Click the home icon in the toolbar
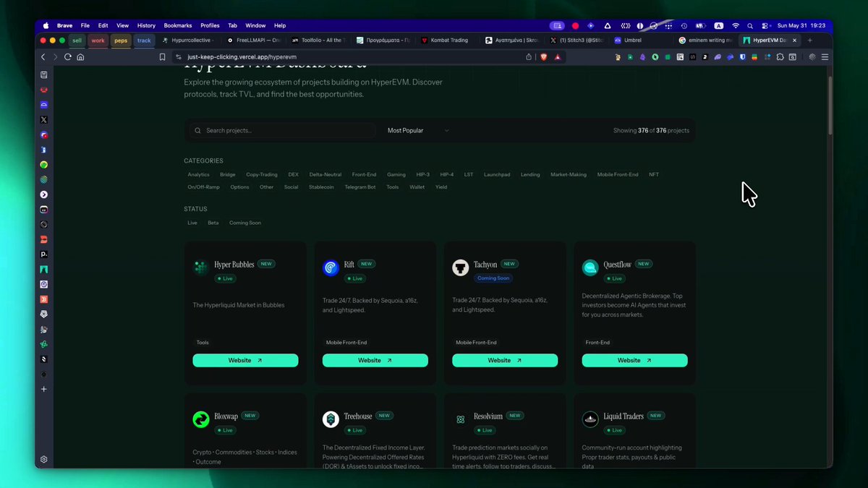868x488 pixels. coord(80,57)
